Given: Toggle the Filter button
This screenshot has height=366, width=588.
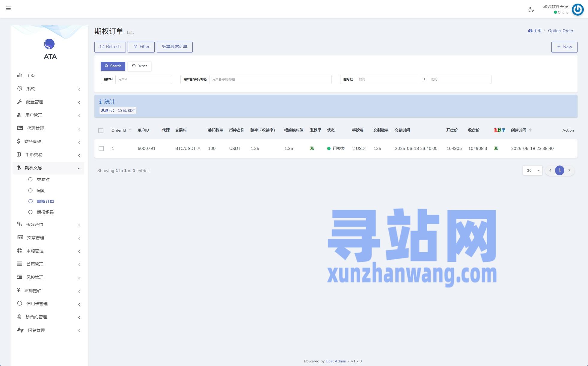Looking at the screenshot, I should 141,47.
